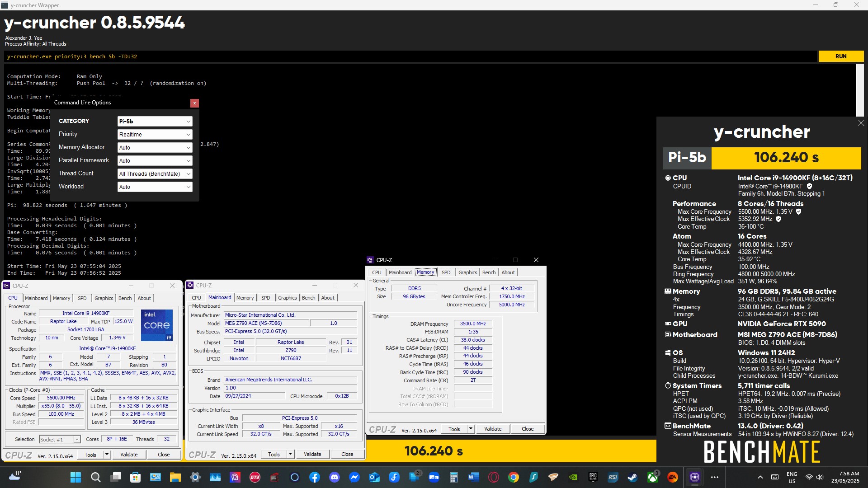Open EA app from taskbar
This screenshot has width=868, height=488.
pyautogui.click(x=672, y=477)
